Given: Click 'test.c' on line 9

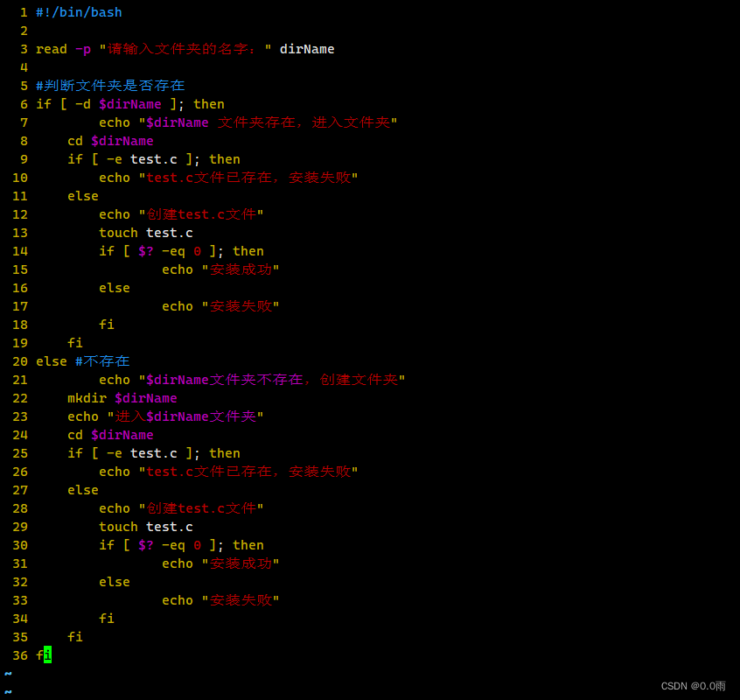Looking at the screenshot, I should [x=154, y=159].
